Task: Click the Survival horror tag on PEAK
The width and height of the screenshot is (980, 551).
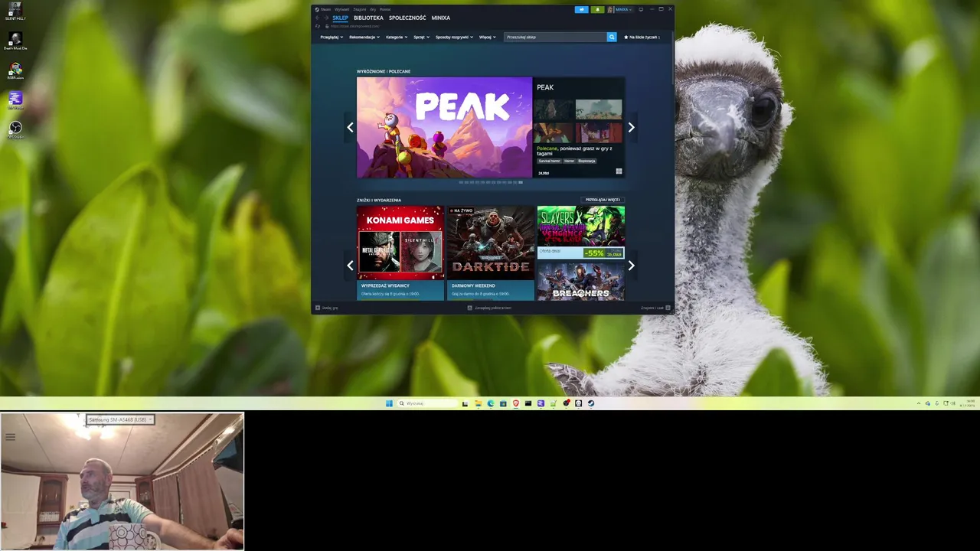Action: pyautogui.click(x=549, y=161)
